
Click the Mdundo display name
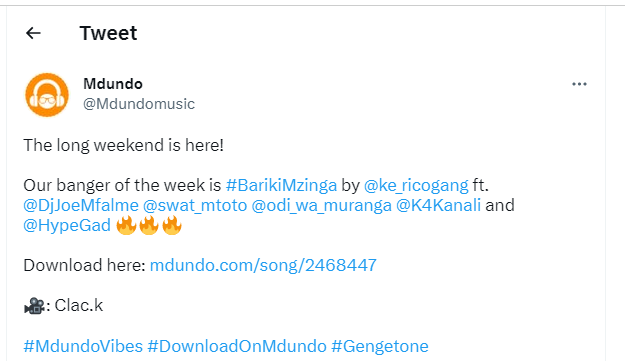click(113, 84)
